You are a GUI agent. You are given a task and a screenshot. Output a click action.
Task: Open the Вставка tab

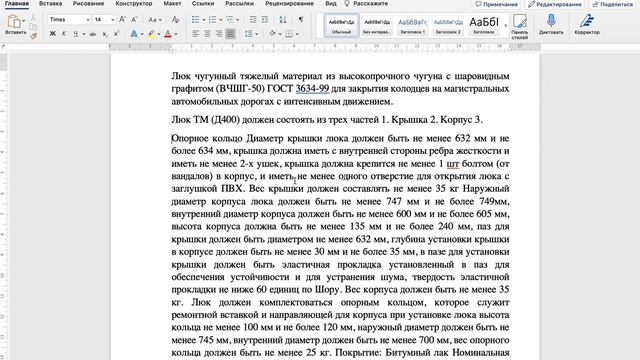[x=51, y=4]
